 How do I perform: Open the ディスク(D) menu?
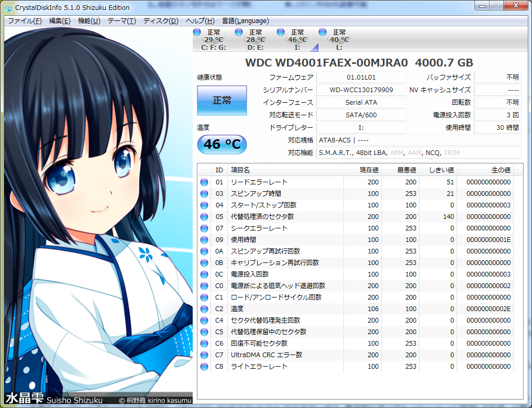161,21
